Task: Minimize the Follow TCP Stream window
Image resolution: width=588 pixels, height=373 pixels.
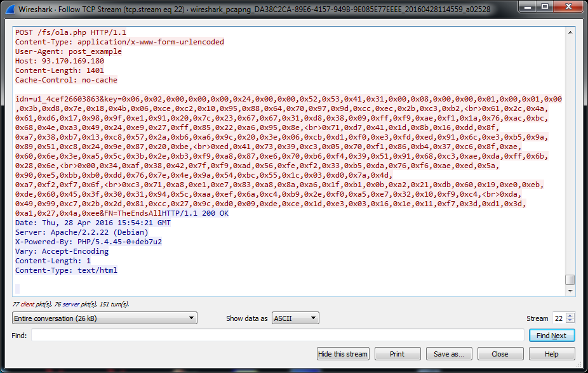Action: click(528, 6)
